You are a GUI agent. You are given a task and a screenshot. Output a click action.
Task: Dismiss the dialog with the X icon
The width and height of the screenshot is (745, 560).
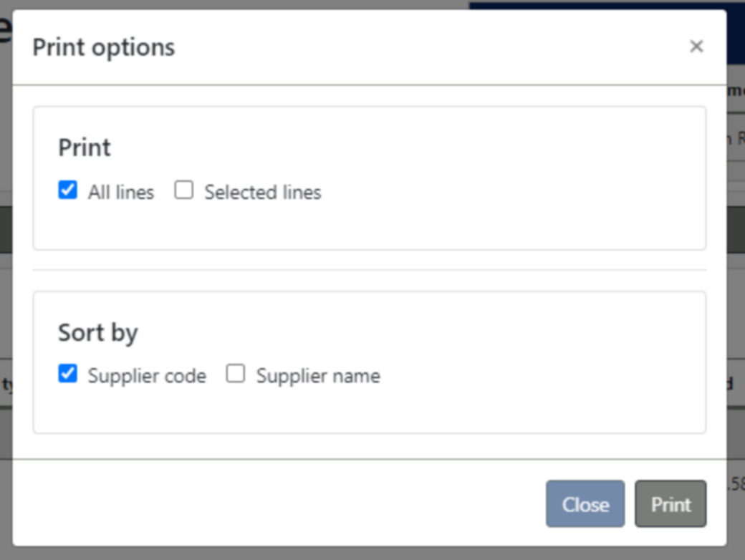(x=696, y=46)
